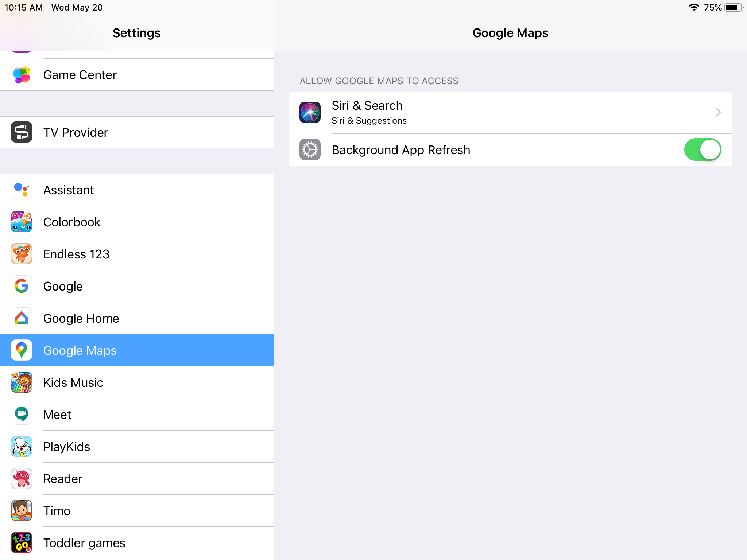Tap the Kids Music app icon
The image size is (747, 560).
click(x=22, y=382)
